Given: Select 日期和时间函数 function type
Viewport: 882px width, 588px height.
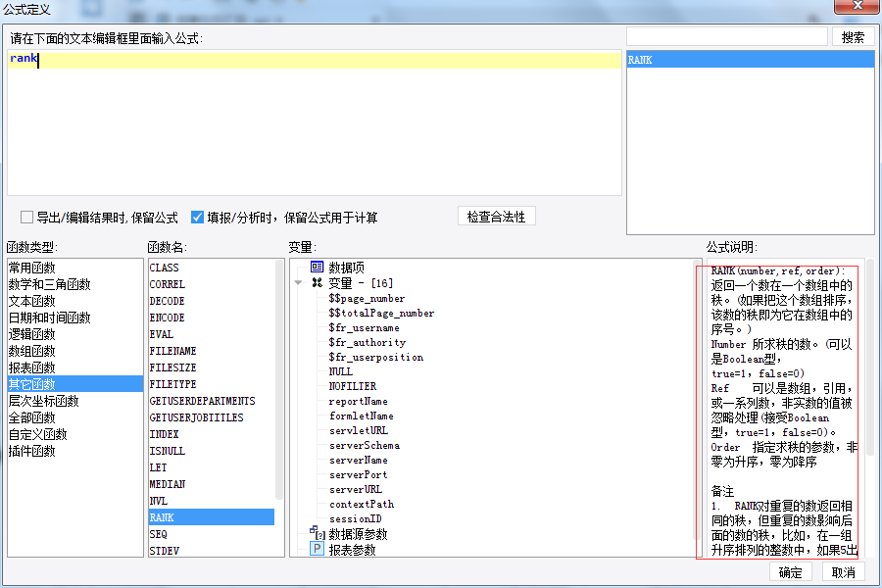Looking at the screenshot, I should pyautogui.click(x=74, y=318).
